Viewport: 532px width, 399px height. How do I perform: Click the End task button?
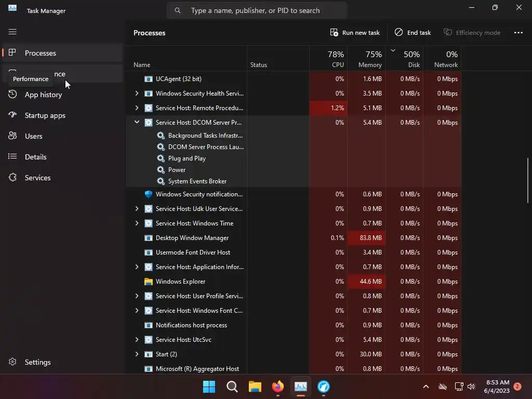point(413,33)
